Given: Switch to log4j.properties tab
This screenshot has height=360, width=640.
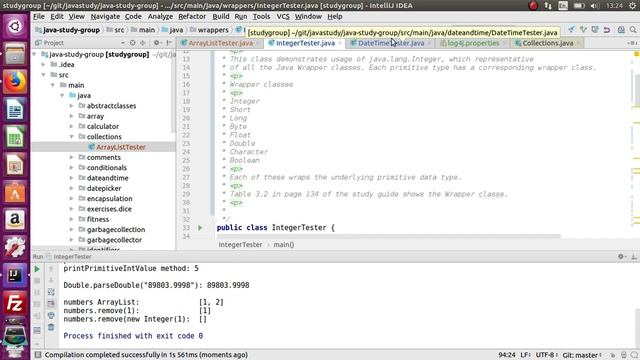Looking at the screenshot, I should 473,43.
